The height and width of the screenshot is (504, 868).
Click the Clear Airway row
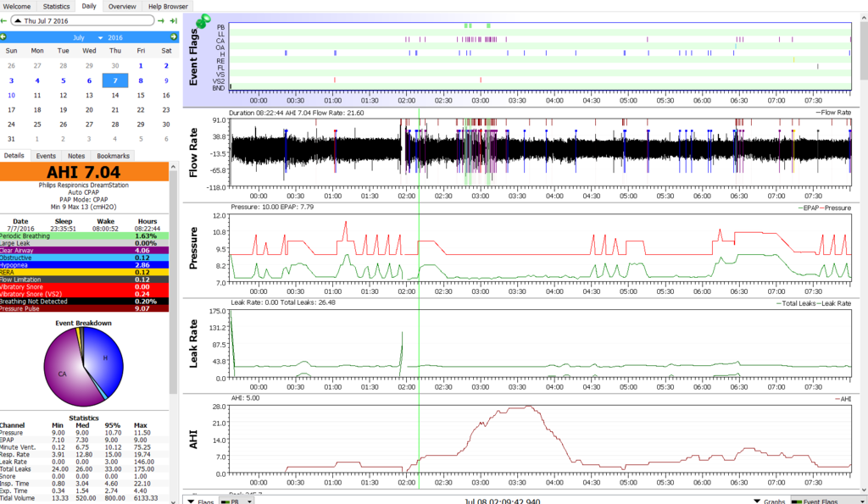pyautogui.click(x=84, y=251)
